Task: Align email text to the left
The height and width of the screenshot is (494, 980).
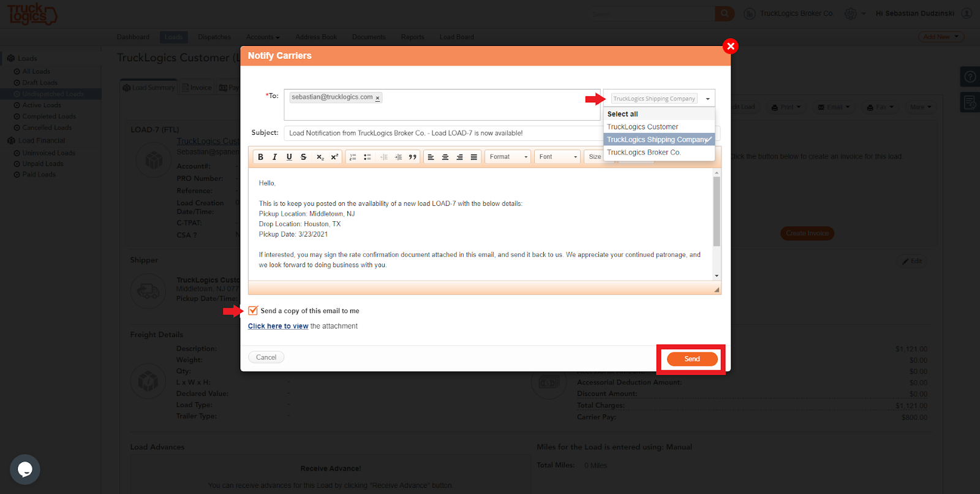Action: [431, 157]
